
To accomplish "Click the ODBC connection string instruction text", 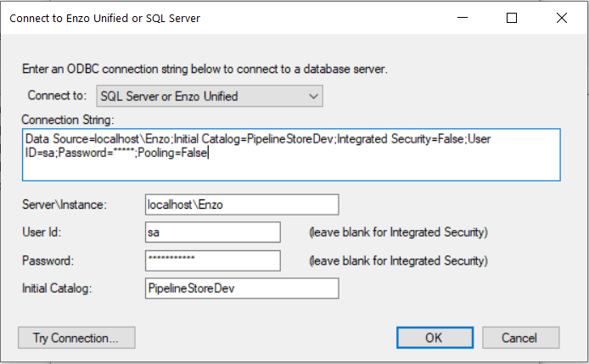I will pos(205,69).
